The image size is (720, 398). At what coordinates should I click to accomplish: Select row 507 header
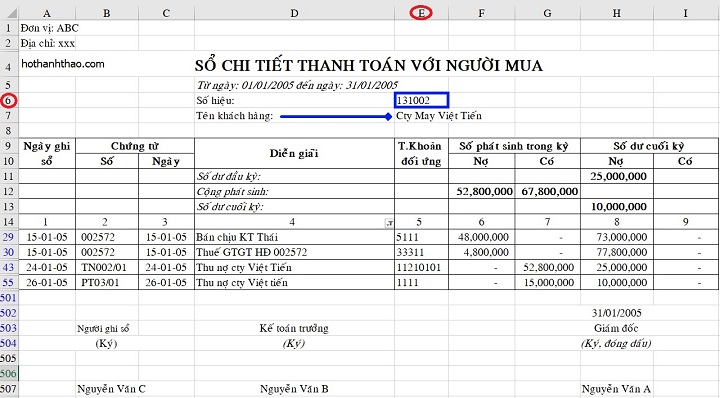click(x=9, y=389)
